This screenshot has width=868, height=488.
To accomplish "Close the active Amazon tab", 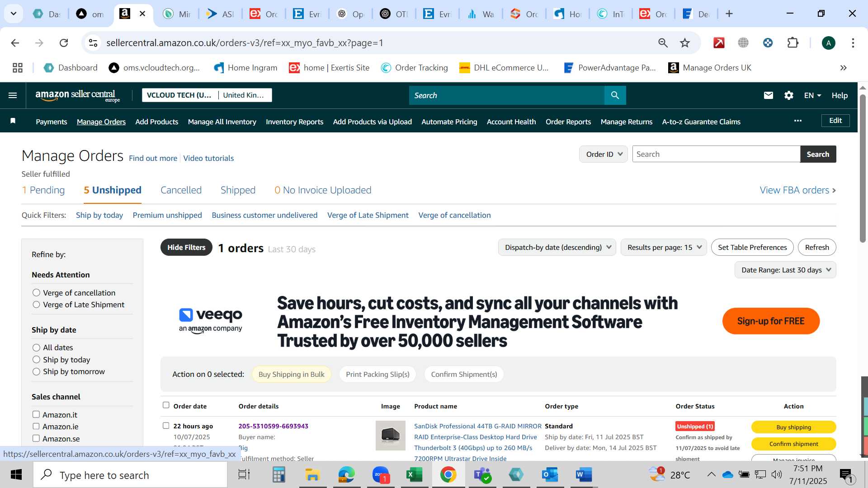I will pyautogui.click(x=142, y=14).
